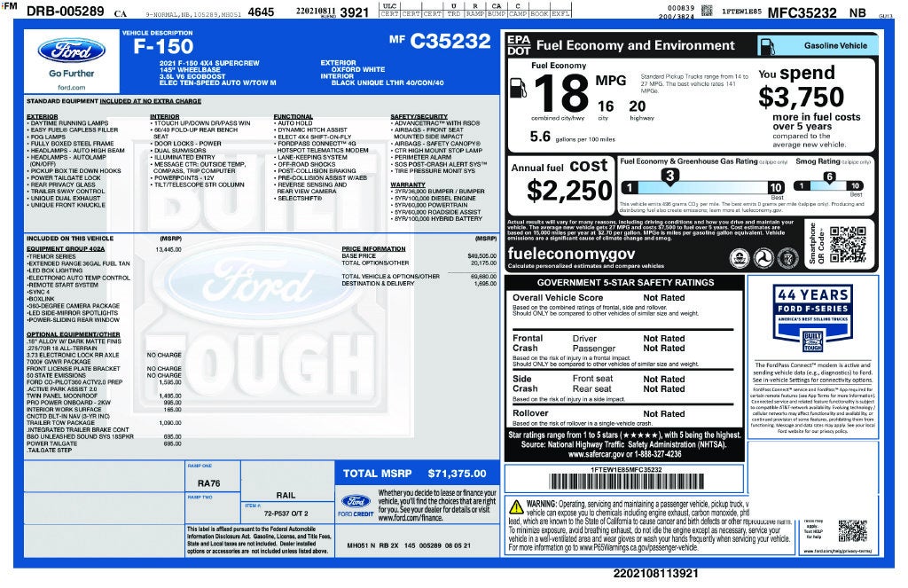The width and height of the screenshot is (908, 588).
Task: Click the 16 city MPG value
Action: click(x=605, y=106)
